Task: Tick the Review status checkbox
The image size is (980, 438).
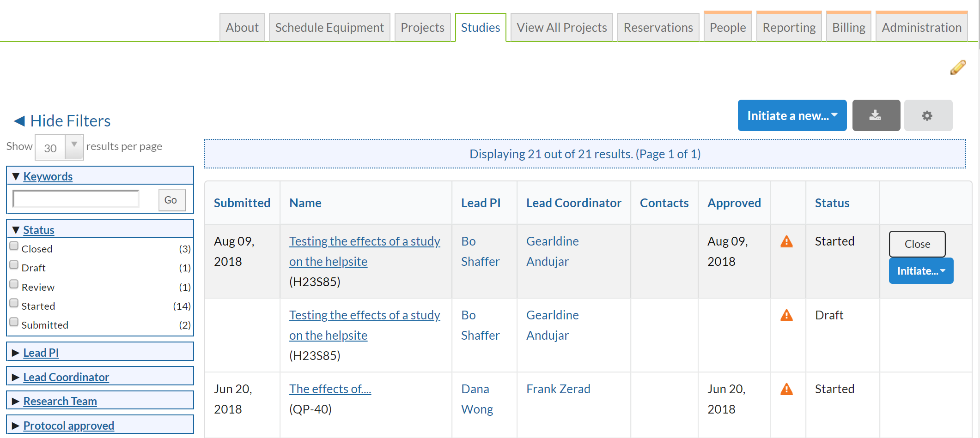Action: 14,284
